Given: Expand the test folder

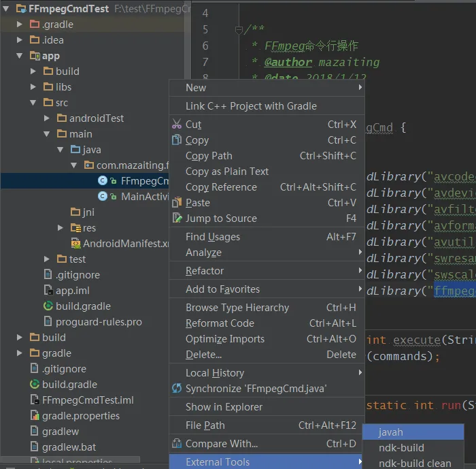Looking at the screenshot, I should [47, 259].
